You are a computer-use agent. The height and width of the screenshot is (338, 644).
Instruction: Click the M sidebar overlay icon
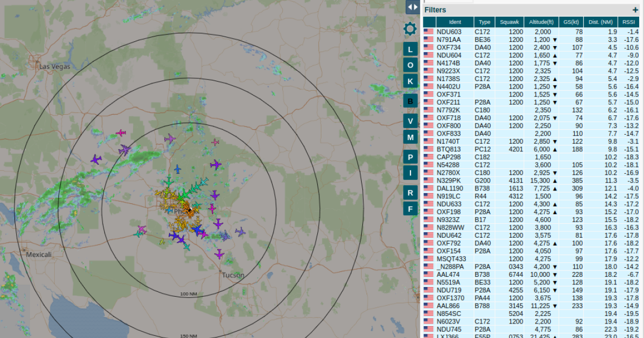pyautogui.click(x=410, y=137)
